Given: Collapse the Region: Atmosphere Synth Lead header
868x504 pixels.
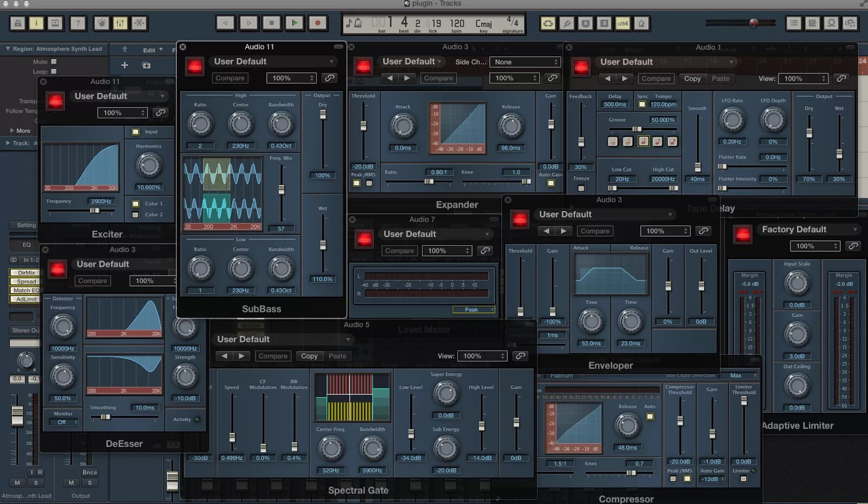Looking at the screenshot, I should (x=8, y=49).
